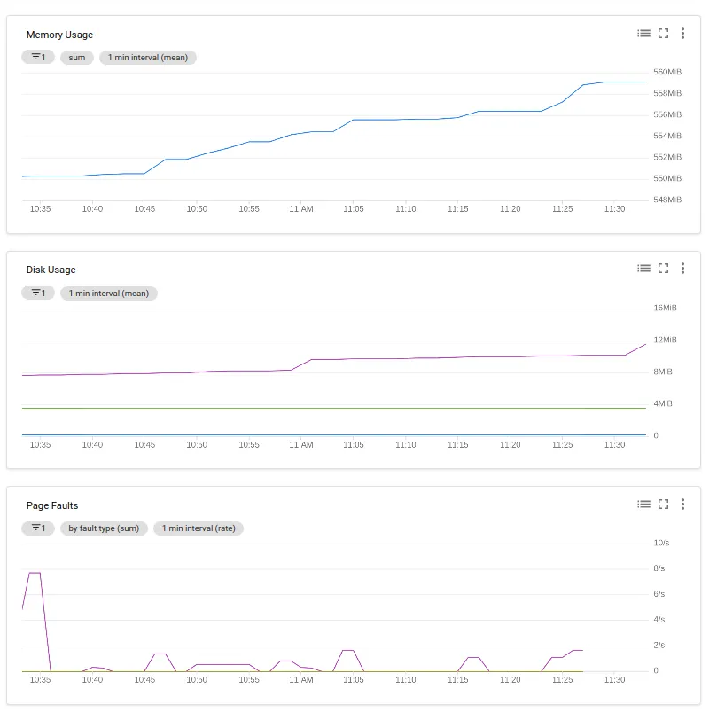Toggle legend on Memory Usage chart
The width and height of the screenshot is (717, 728).
(x=643, y=34)
